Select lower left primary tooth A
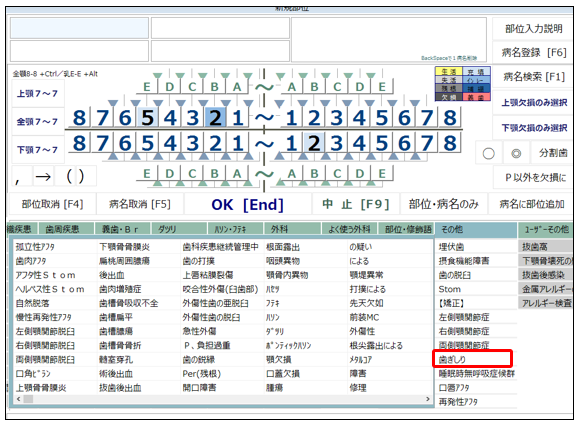 (x=292, y=174)
